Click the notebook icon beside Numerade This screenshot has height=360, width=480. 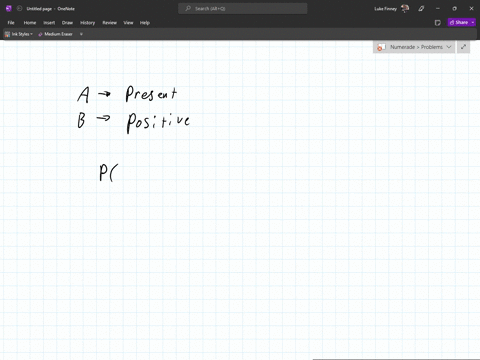381,47
